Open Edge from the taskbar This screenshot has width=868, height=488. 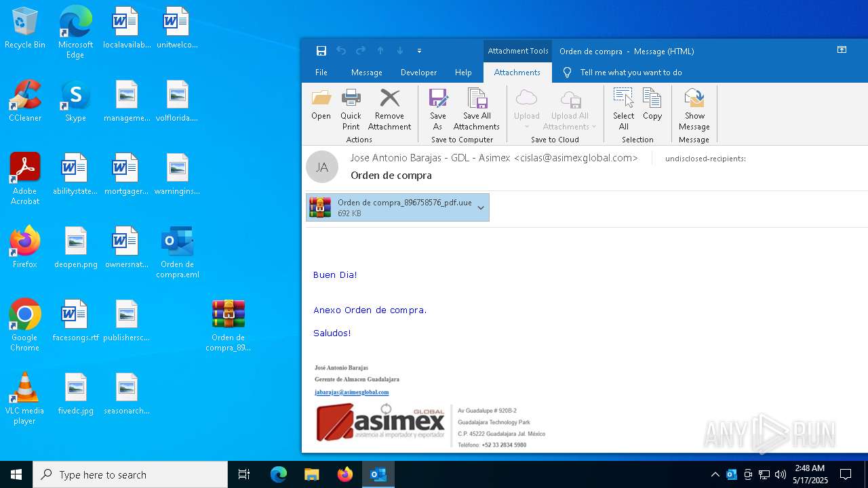(x=279, y=474)
